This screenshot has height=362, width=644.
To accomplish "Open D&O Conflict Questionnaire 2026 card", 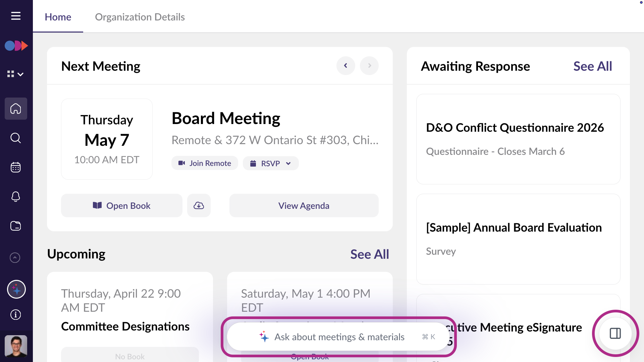I will [x=518, y=139].
